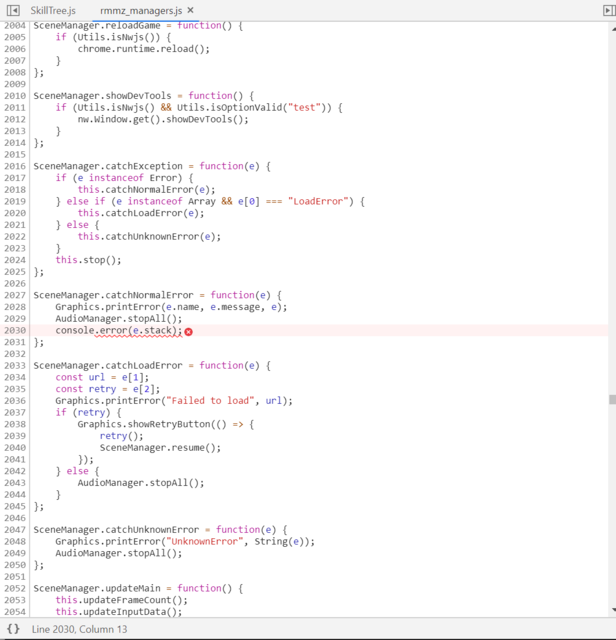Set breakpoint on line number 2018
Viewport: 616px width, 640px height.
[x=15, y=189]
